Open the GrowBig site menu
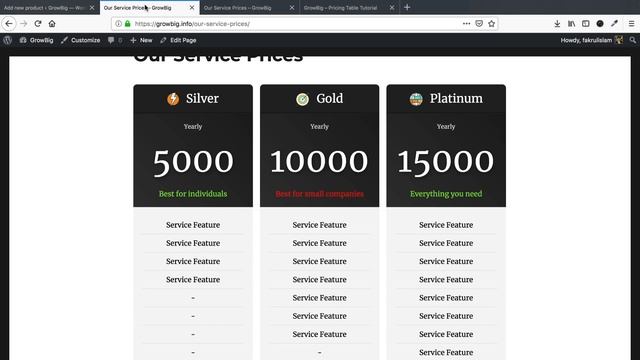 (36, 40)
